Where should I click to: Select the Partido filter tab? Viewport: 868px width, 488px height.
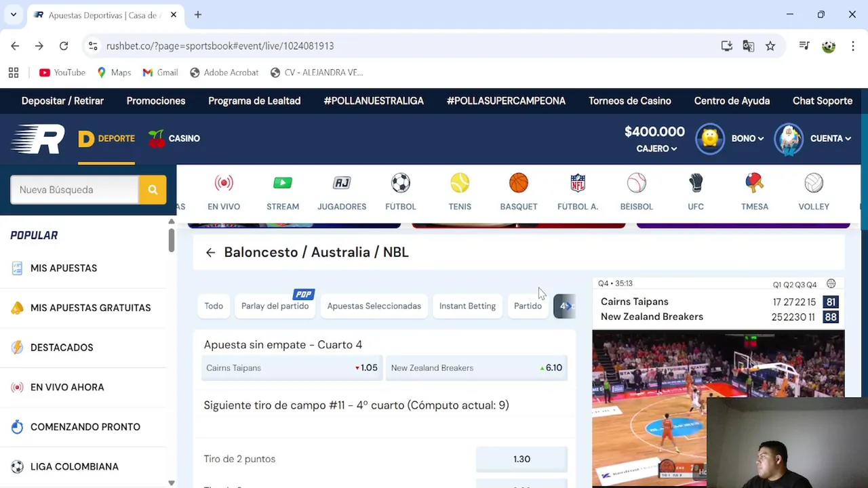(x=528, y=306)
